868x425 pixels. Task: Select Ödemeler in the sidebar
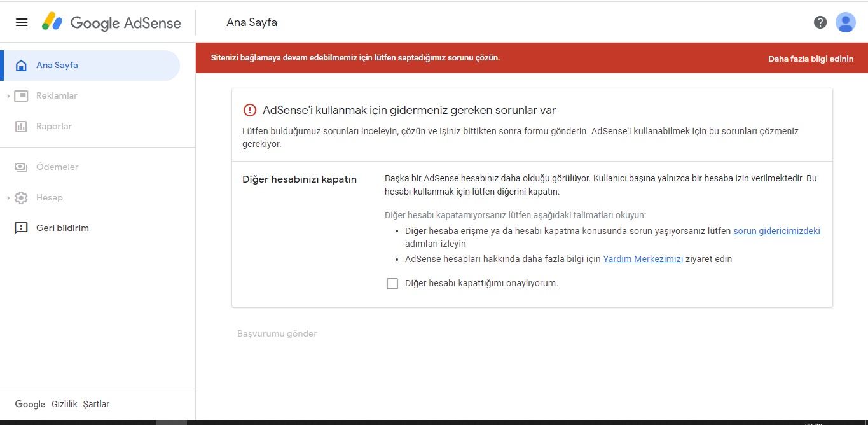90,167
